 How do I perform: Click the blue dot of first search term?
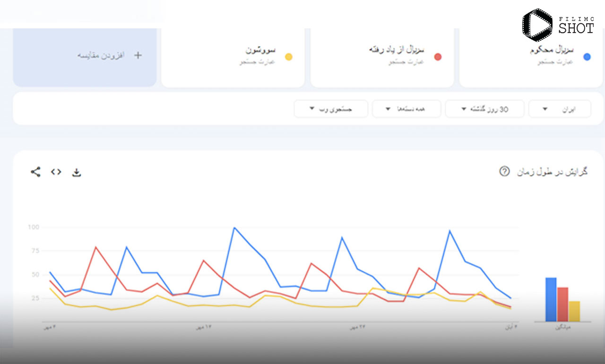(x=587, y=57)
